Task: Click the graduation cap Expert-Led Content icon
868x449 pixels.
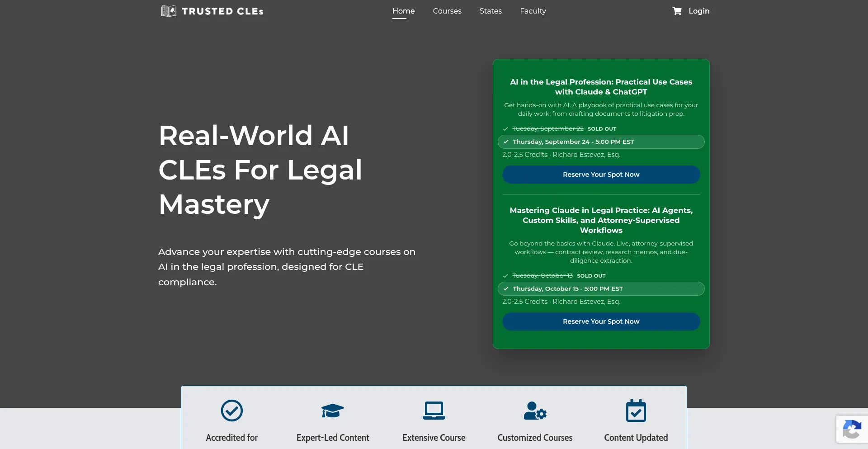Action: pyautogui.click(x=333, y=411)
